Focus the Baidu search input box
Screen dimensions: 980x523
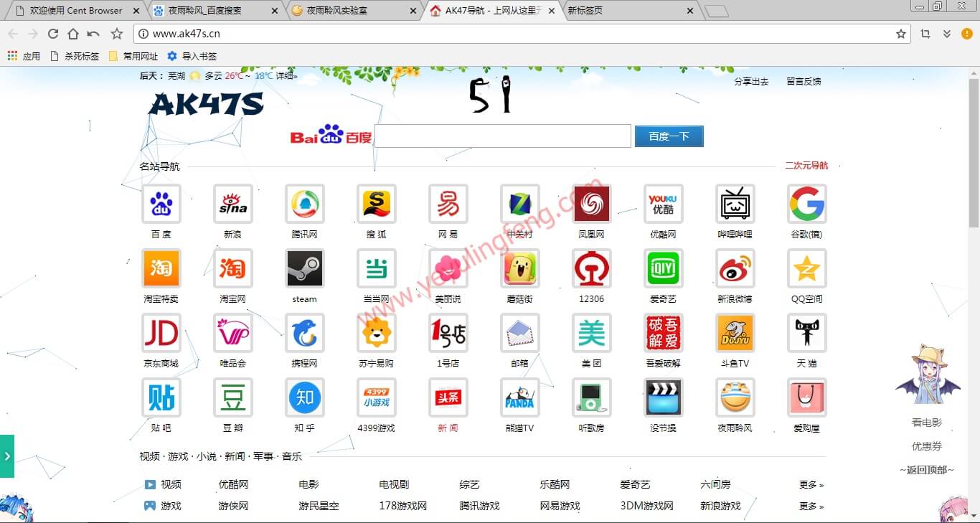tap(503, 136)
